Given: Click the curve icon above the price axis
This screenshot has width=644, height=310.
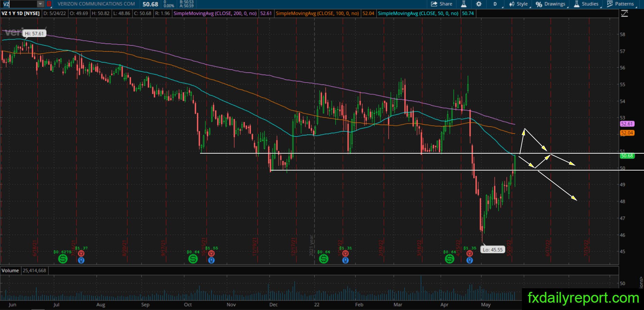Looking at the screenshot, I should coord(624,13).
